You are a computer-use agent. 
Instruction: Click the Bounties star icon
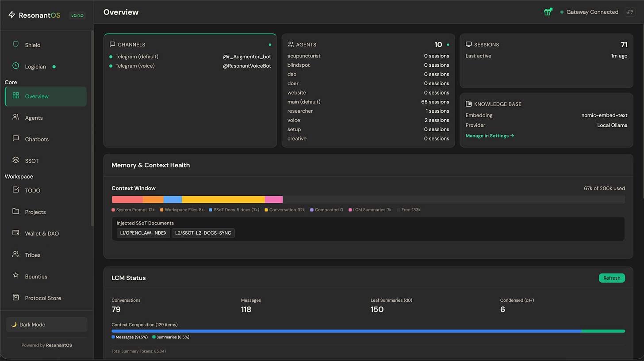(16, 276)
